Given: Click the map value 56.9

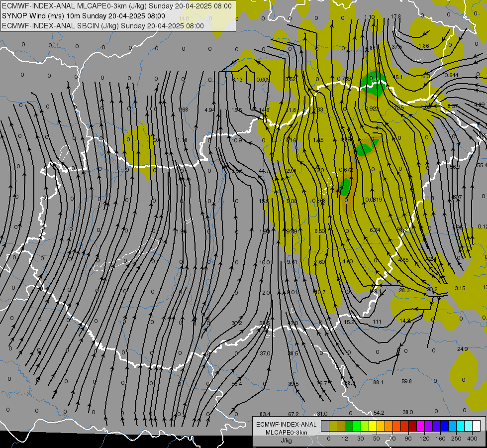Looking at the screenshot, I should point(455,167).
